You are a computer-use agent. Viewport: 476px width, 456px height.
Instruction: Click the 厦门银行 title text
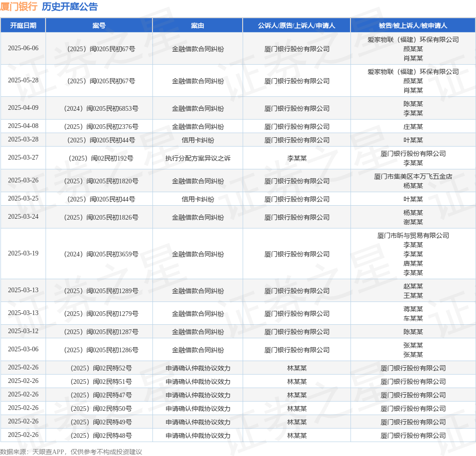tap(19, 7)
